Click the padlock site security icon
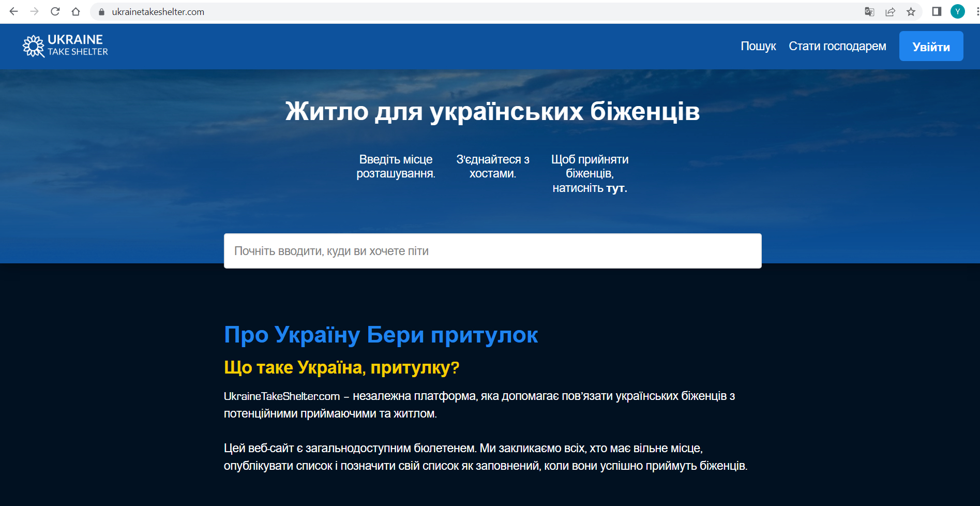This screenshot has height=506, width=980. pos(102,12)
